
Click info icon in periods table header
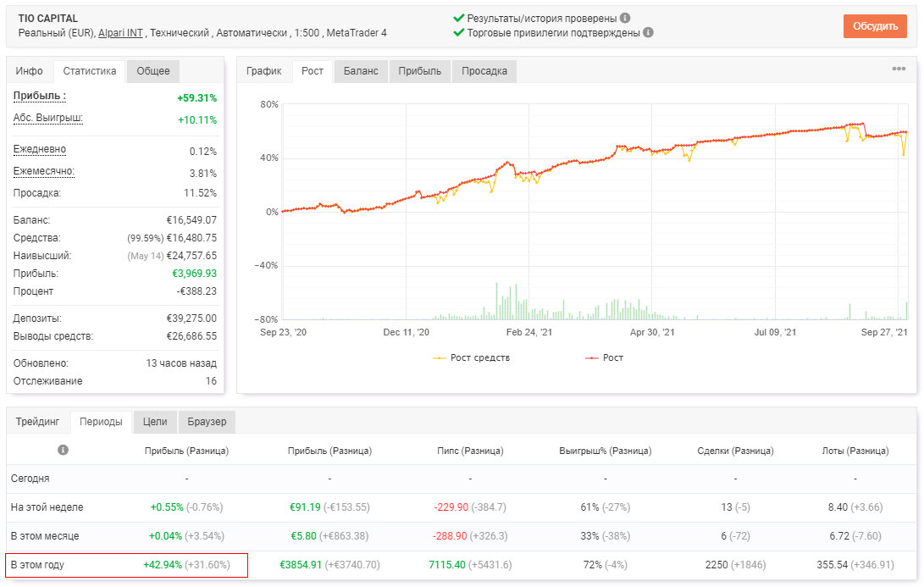click(63, 451)
